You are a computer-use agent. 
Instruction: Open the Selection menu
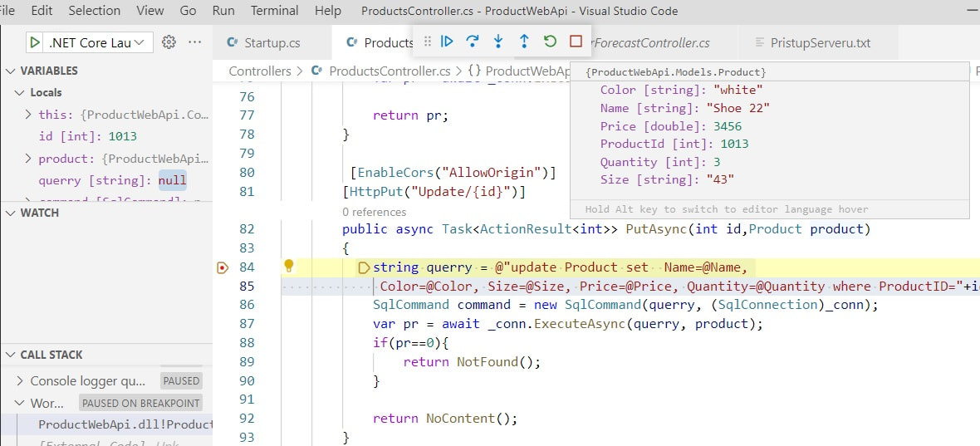[95, 11]
